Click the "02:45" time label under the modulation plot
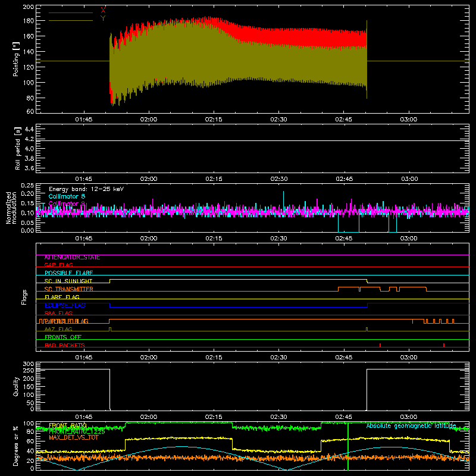This screenshot has width=476, height=476. pos(344,239)
